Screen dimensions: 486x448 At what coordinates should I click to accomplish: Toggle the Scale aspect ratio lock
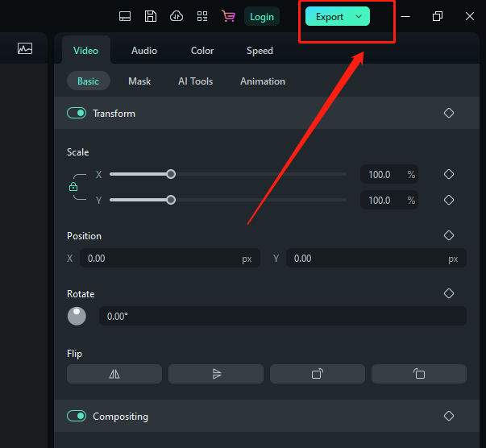coord(73,187)
